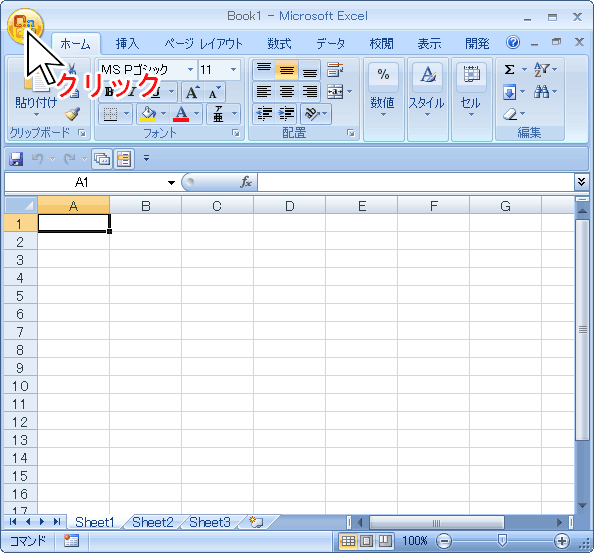Image resolution: width=594 pixels, height=553 pixels.
Task: Switch to Page Layout view in status bar
Action: point(366,541)
